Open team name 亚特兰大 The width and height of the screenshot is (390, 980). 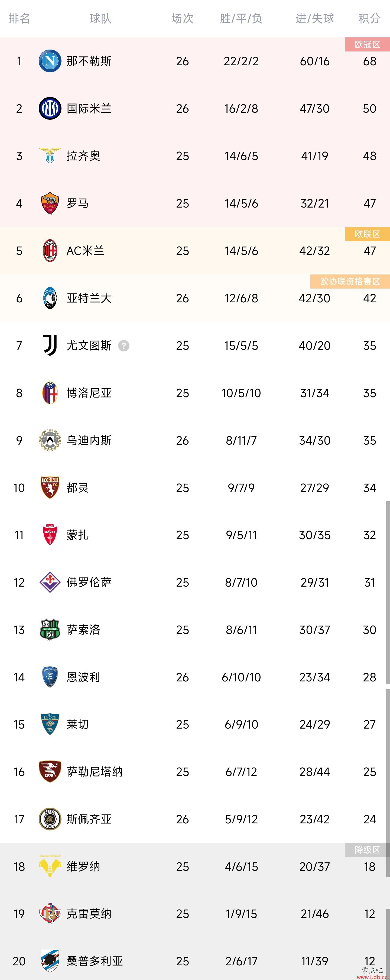click(89, 298)
